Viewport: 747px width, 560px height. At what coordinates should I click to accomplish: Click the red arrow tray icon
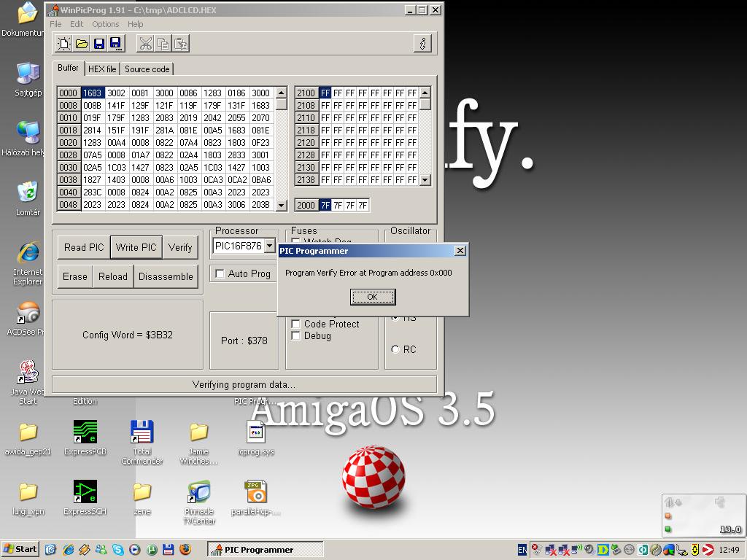pos(708,550)
